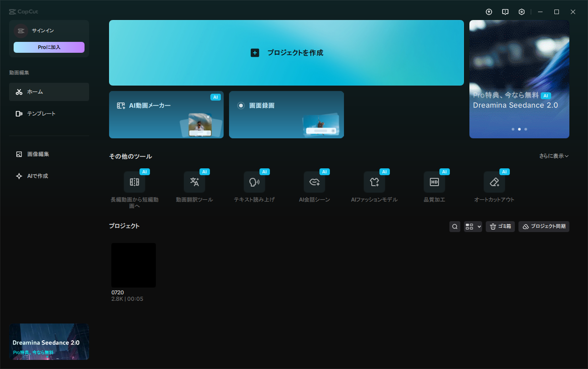The width and height of the screenshot is (588, 369).
Task: Expand さらに表示 to show more tools
Action: tap(554, 156)
